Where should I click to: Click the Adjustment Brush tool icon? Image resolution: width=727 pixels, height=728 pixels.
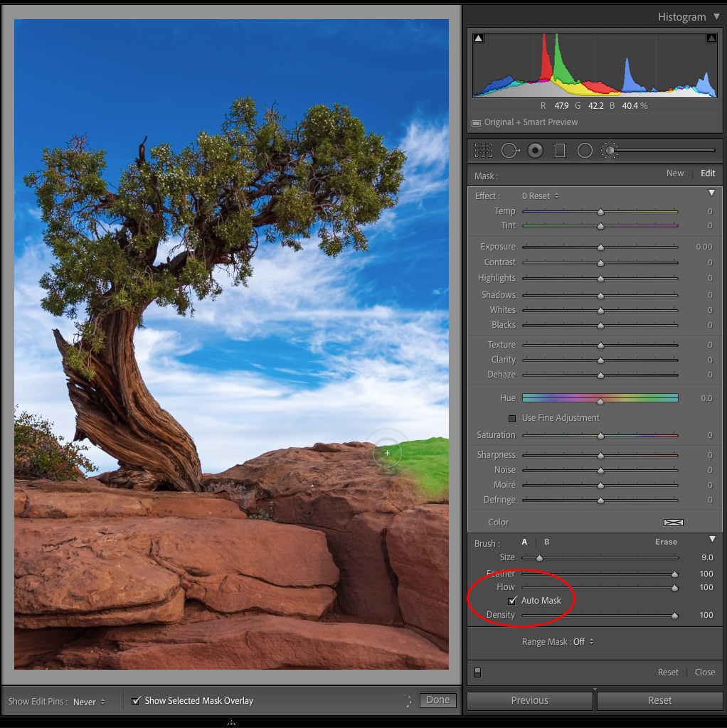coord(610,150)
